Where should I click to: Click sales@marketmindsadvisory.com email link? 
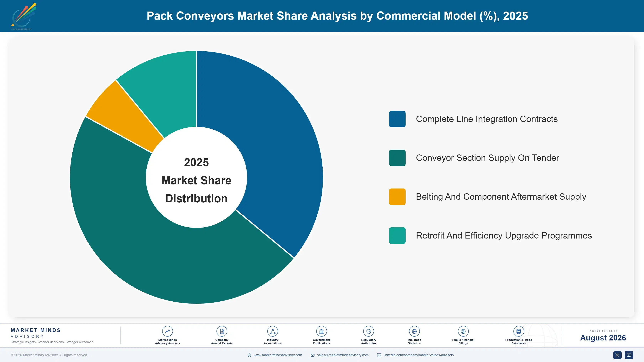343,355
